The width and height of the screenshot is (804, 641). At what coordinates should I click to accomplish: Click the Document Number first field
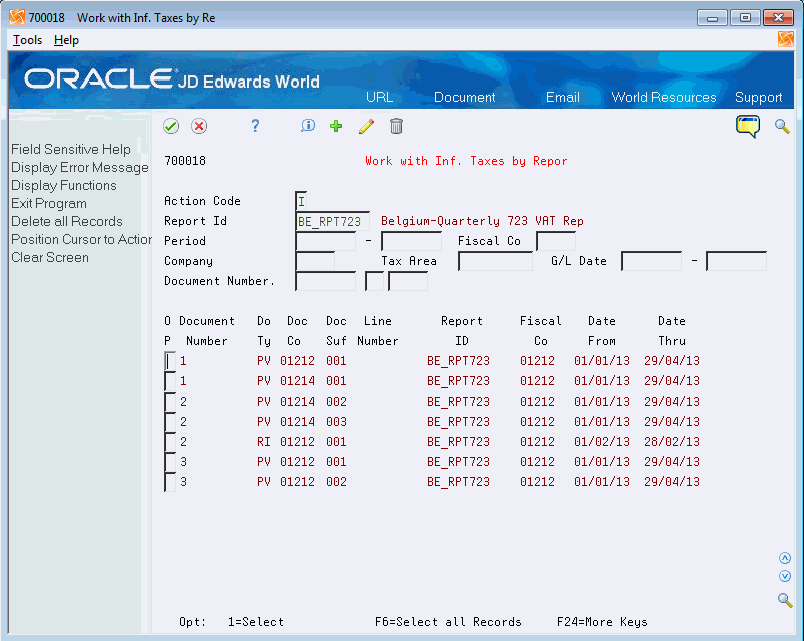(x=326, y=281)
